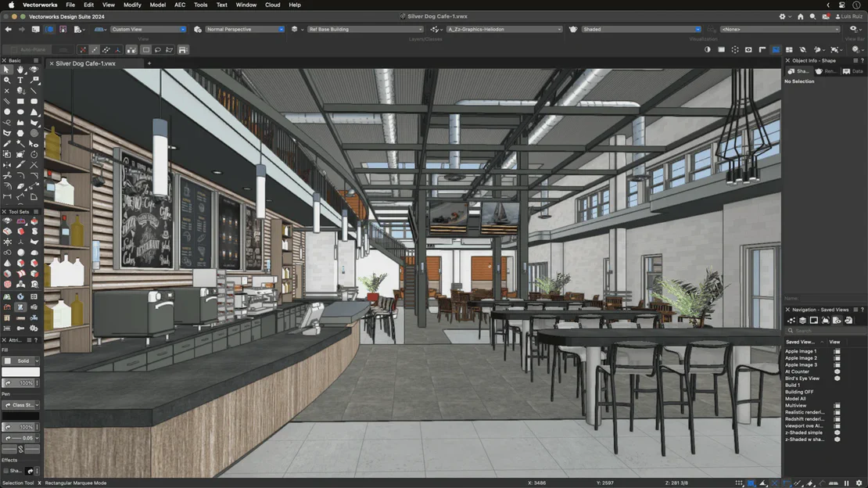The width and height of the screenshot is (868, 488).
Task: Select the Selection tool arrow
Action: (x=6, y=69)
